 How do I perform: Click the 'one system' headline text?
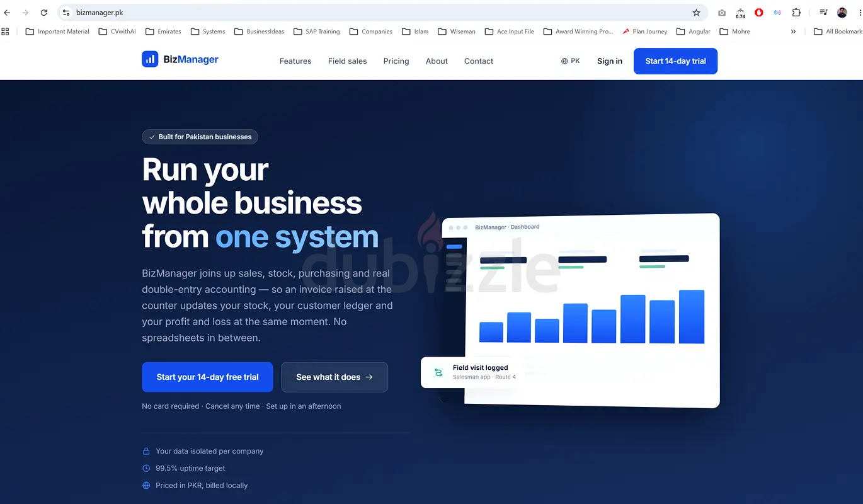tap(297, 236)
